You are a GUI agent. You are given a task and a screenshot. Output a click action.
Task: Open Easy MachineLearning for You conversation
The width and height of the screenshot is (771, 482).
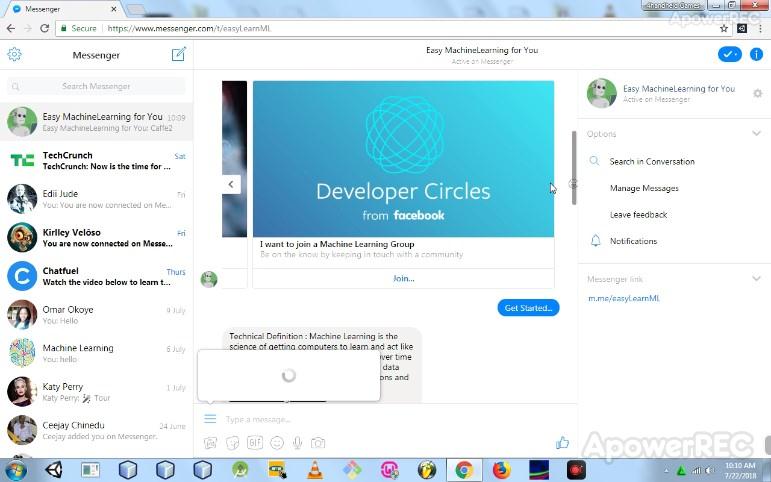point(96,121)
